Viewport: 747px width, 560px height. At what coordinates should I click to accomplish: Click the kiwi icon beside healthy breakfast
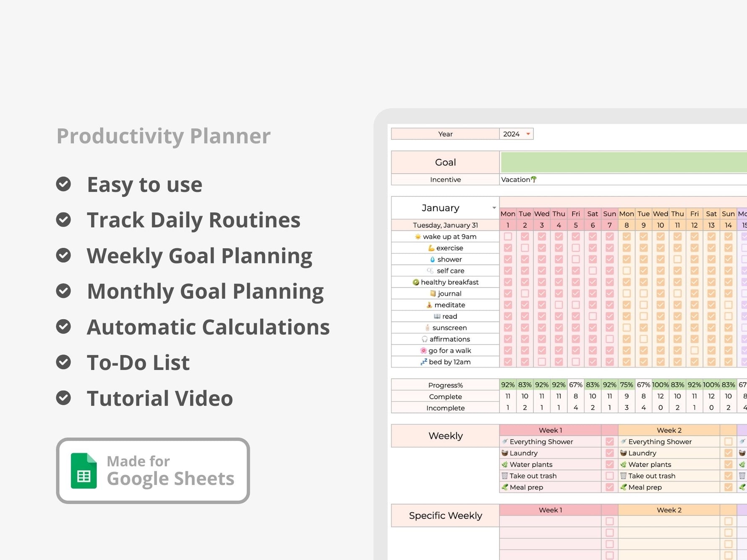click(417, 282)
